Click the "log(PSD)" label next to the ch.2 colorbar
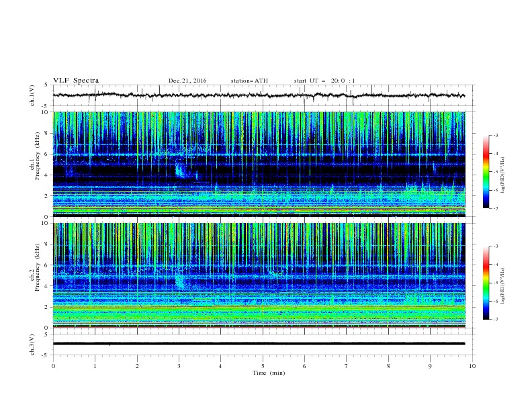Image resolution: width=532 pixels, height=411 pixels. pos(502,286)
